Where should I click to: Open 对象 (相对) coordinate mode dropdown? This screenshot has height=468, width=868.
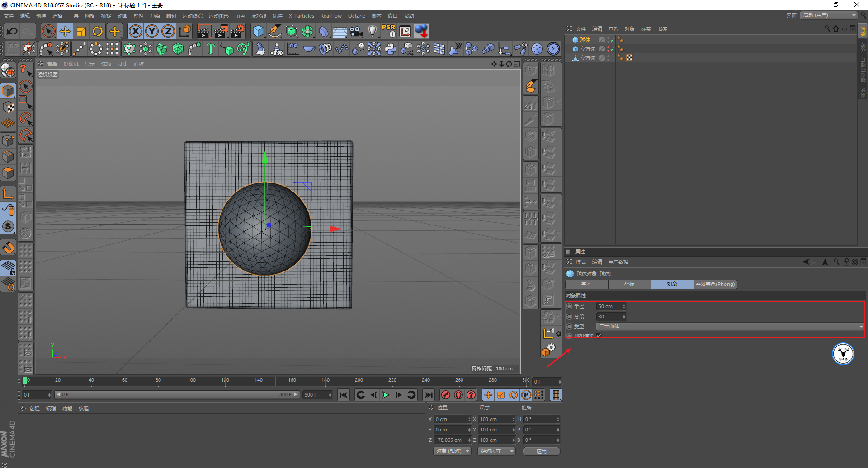[x=452, y=451]
